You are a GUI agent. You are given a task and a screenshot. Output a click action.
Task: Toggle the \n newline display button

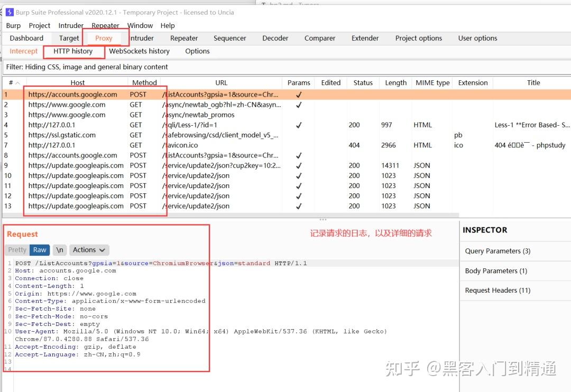pos(60,250)
